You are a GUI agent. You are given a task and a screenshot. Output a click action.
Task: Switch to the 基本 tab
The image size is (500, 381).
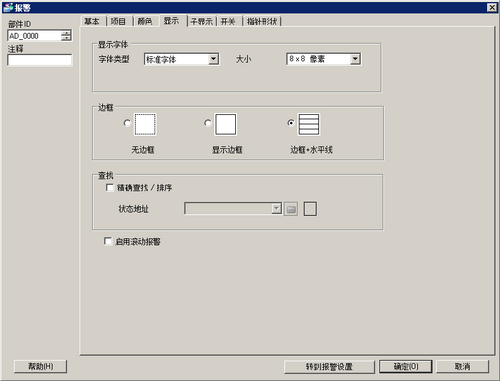(x=92, y=21)
